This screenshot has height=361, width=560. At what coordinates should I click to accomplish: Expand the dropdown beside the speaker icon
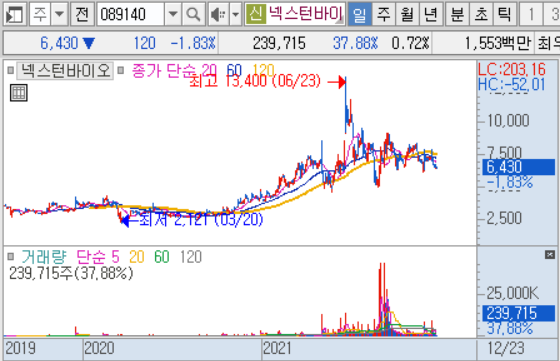click(235, 14)
